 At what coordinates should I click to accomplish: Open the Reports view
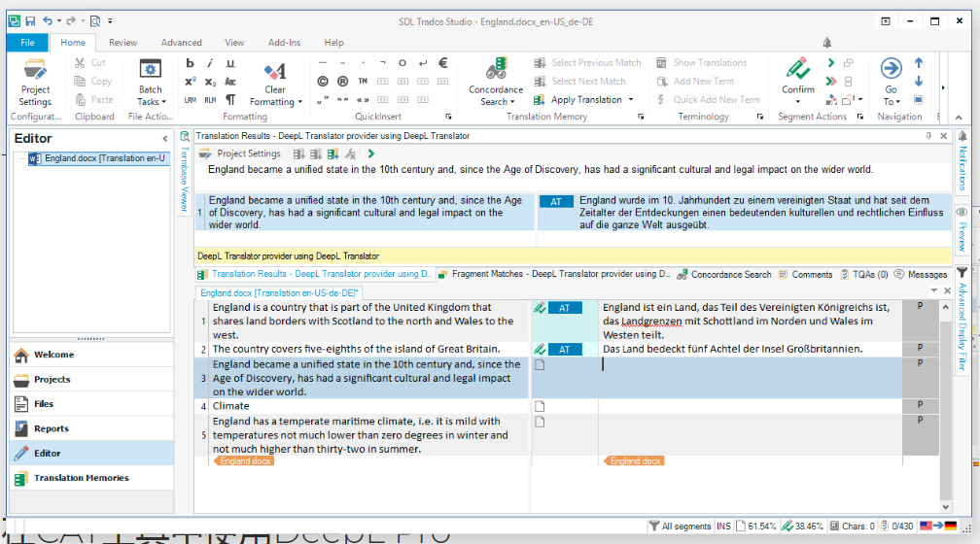(91, 428)
